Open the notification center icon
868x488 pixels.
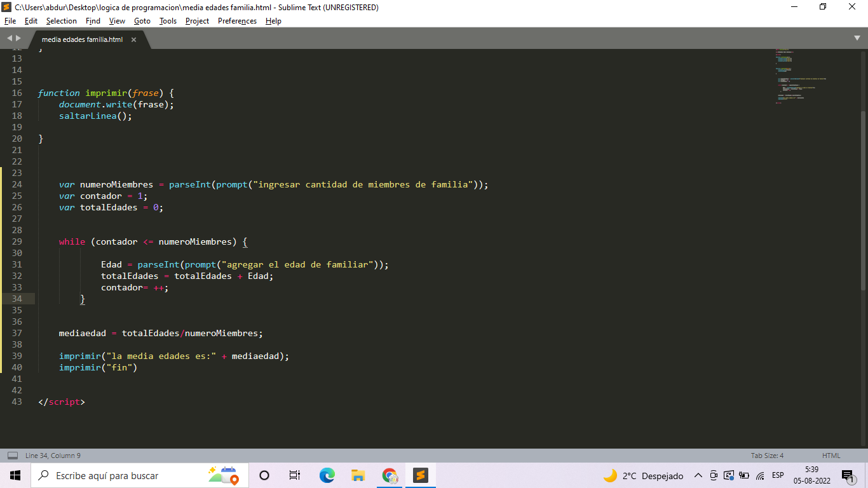tap(848, 475)
